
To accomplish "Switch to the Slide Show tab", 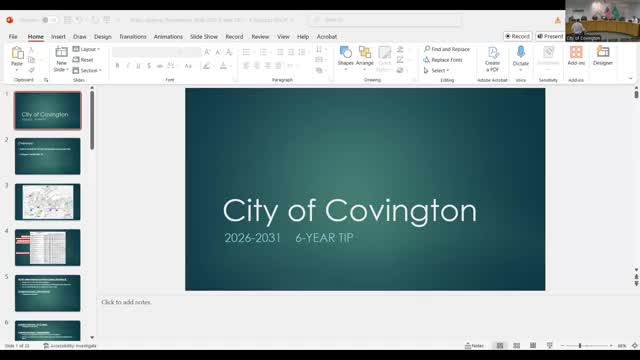I will [x=204, y=36].
